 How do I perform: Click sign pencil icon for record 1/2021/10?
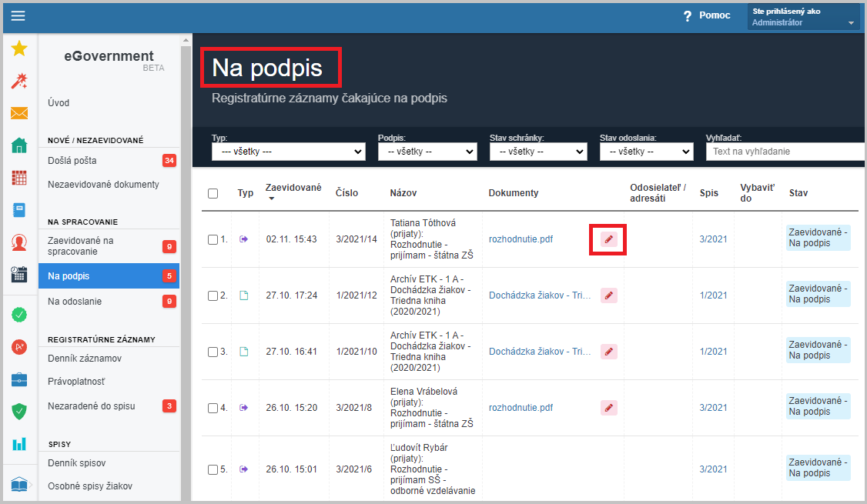coord(609,352)
